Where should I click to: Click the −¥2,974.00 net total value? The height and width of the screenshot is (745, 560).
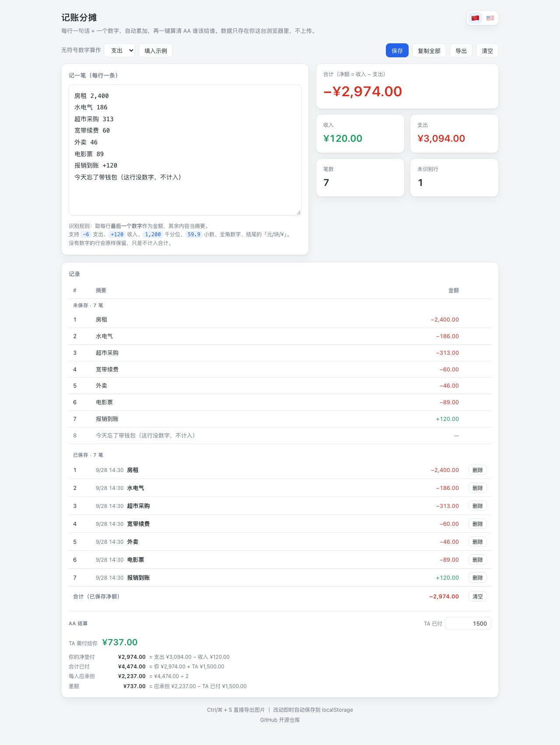pyautogui.click(x=363, y=91)
